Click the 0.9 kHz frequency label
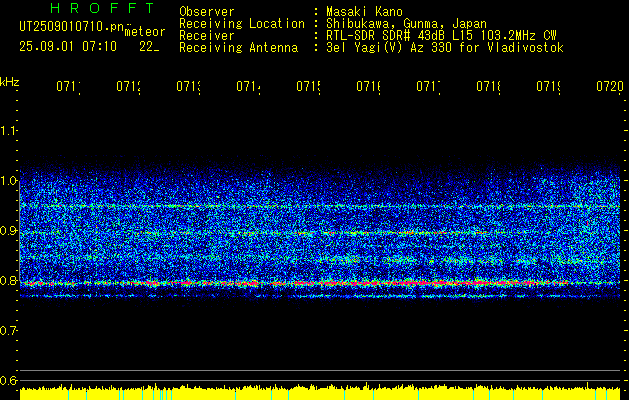Screen dimensions: 629x400 [x=8, y=230]
